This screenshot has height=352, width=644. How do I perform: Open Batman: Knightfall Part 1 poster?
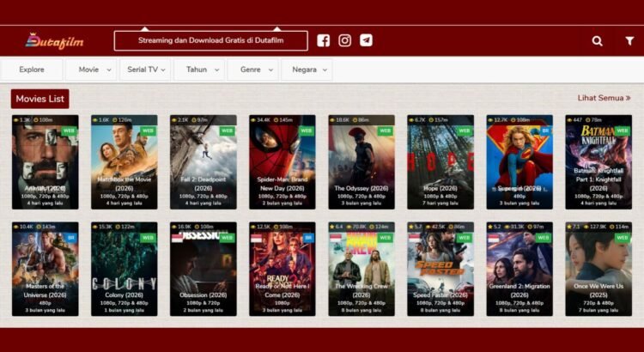click(598, 162)
